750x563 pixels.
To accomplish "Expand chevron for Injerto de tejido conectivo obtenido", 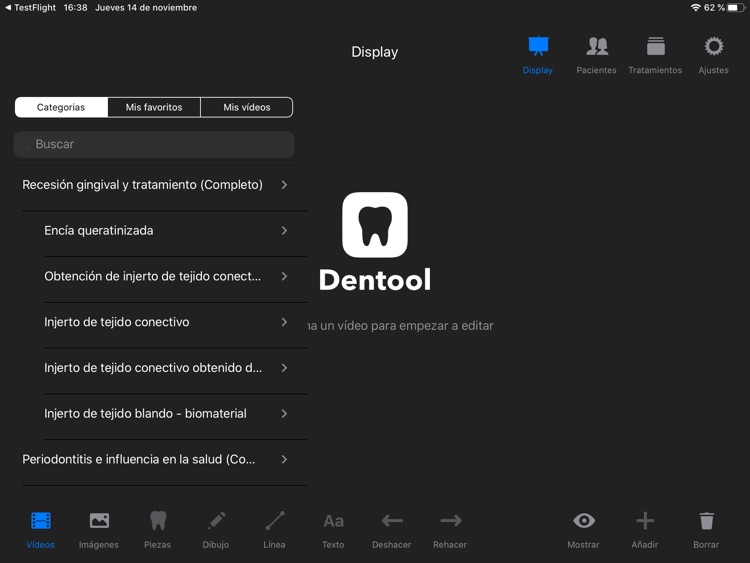I will 284,368.
